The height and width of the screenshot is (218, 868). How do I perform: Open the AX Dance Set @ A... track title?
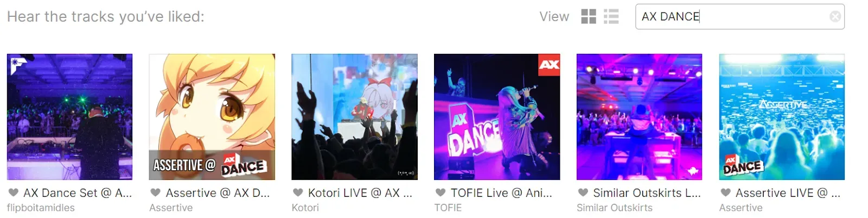pos(78,193)
